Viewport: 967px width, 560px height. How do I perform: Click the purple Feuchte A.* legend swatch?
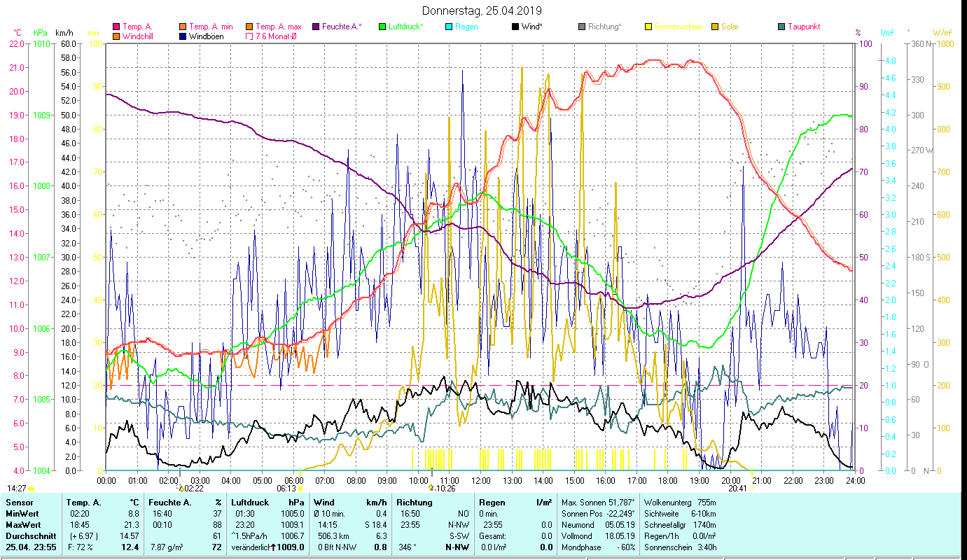tap(316, 27)
